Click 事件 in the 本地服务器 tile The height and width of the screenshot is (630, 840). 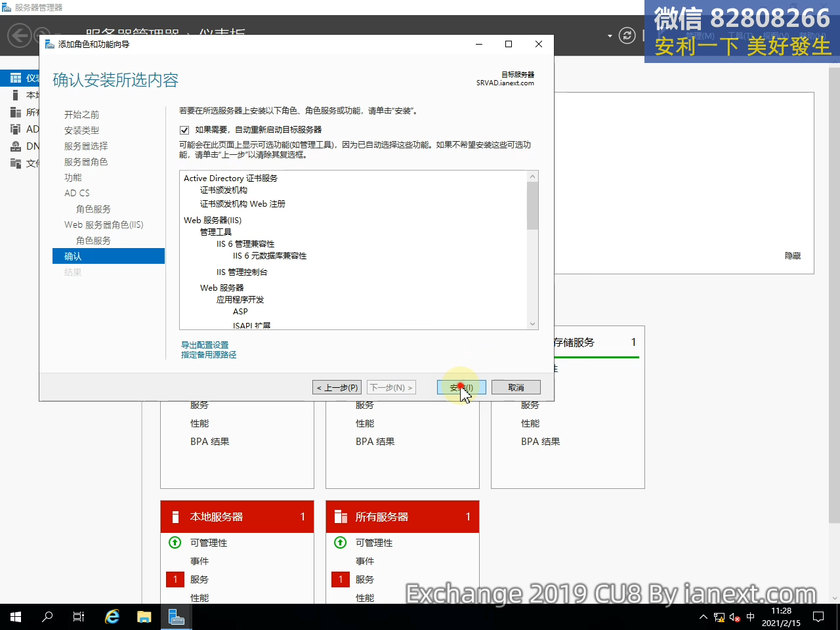[x=199, y=561]
